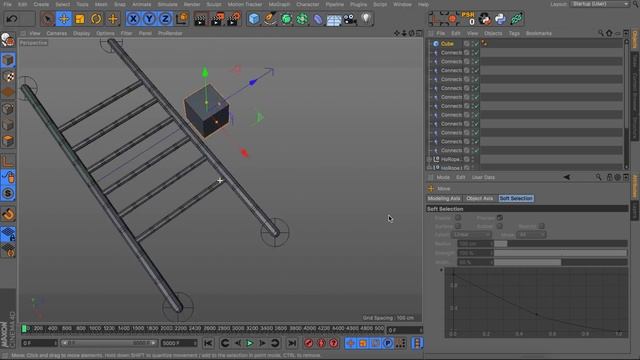Toggle the Surface checkbox
Viewport: 640px width, 360px height.
(458, 226)
